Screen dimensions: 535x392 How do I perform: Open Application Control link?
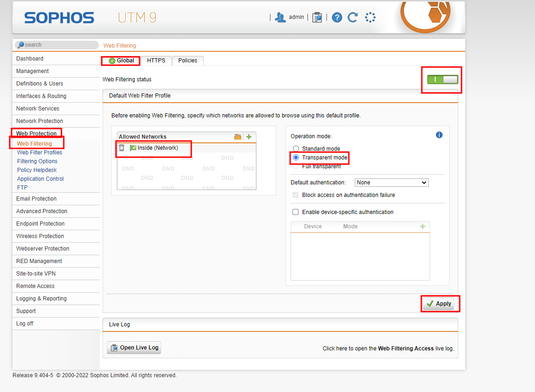[x=40, y=179]
